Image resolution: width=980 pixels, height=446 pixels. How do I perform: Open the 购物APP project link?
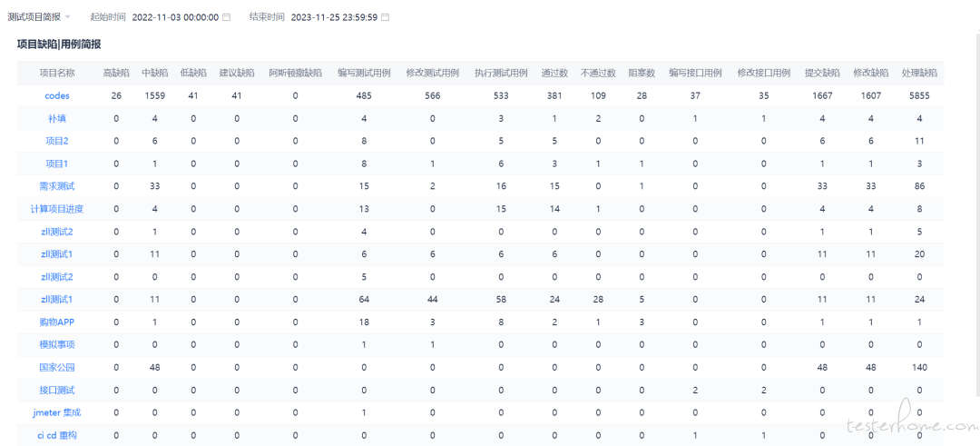(x=57, y=322)
